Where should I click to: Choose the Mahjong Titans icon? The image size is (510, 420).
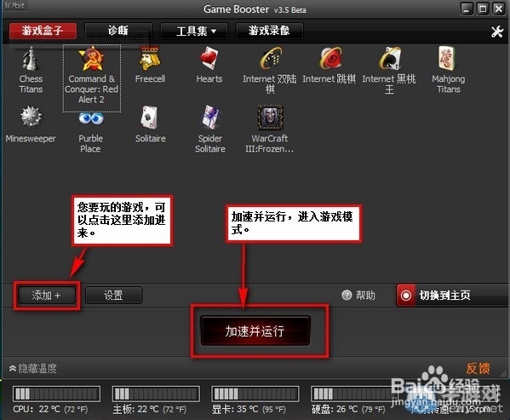[447, 59]
